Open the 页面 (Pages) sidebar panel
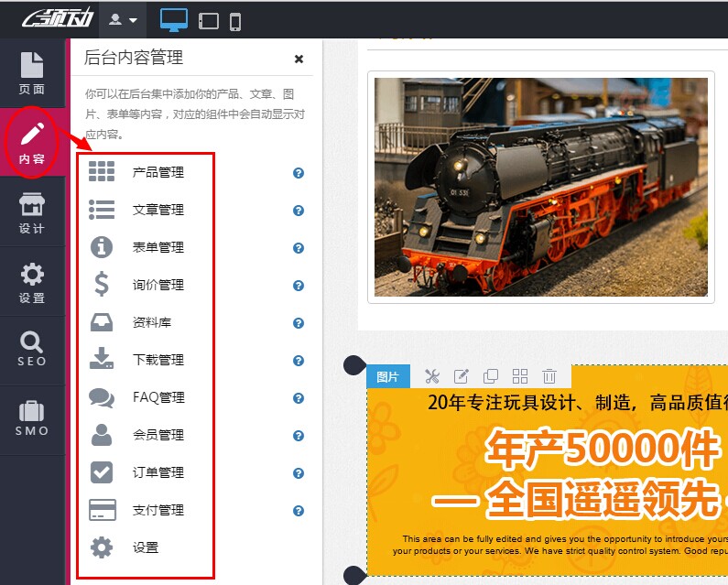 coord(32,73)
